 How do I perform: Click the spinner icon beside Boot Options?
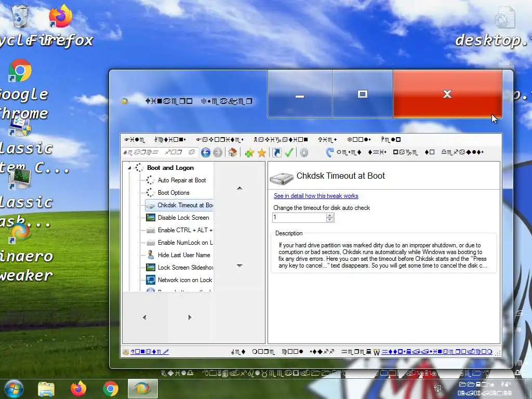point(151,193)
